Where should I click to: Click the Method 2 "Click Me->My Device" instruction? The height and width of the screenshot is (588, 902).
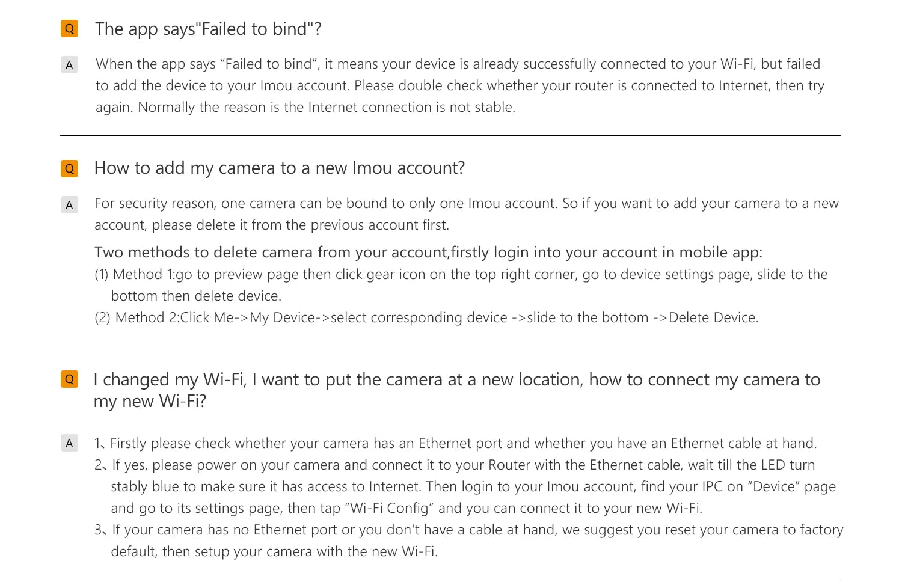[426, 317]
